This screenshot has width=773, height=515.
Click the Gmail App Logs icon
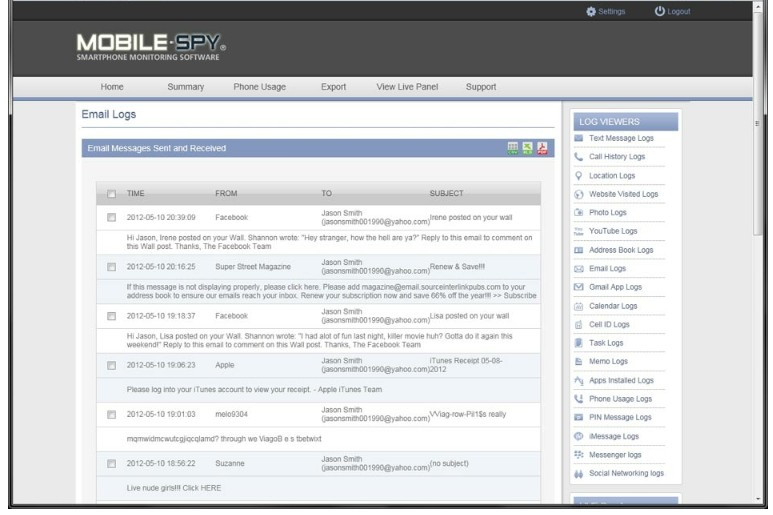pos(579,287)
